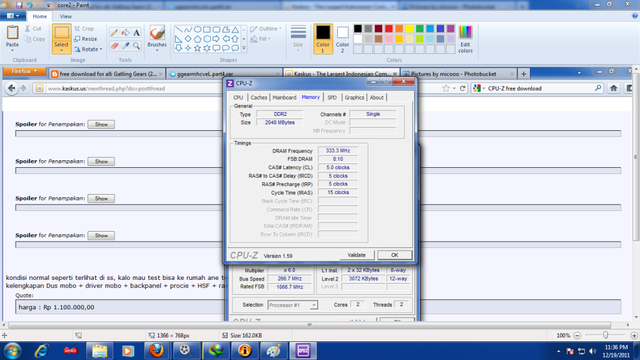Expand the Select dropdown arrow

61,50
